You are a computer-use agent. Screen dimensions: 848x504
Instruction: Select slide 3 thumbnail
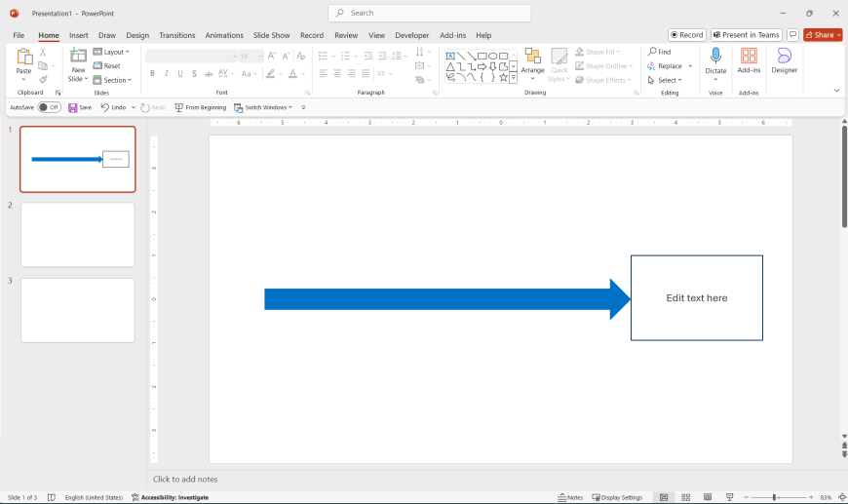[x=78, y=310]
